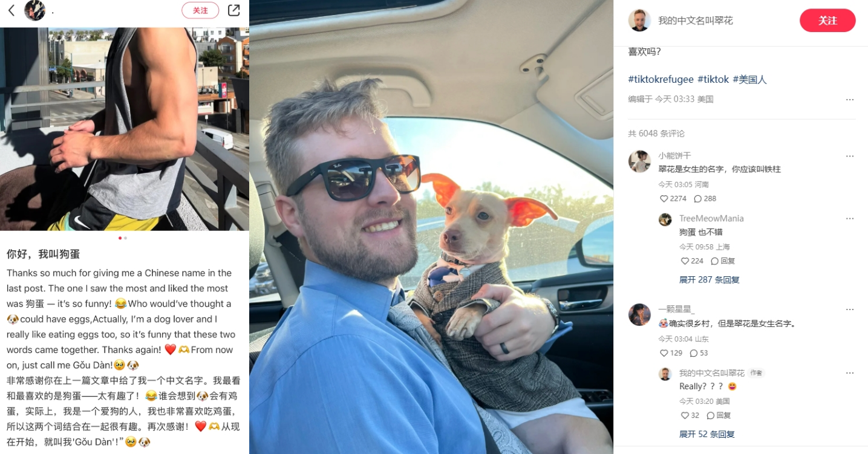Open three-dot menu on 小熊饼干's comment
The height and width of the screenshot is (454, 868).
(x=850, y=156)
